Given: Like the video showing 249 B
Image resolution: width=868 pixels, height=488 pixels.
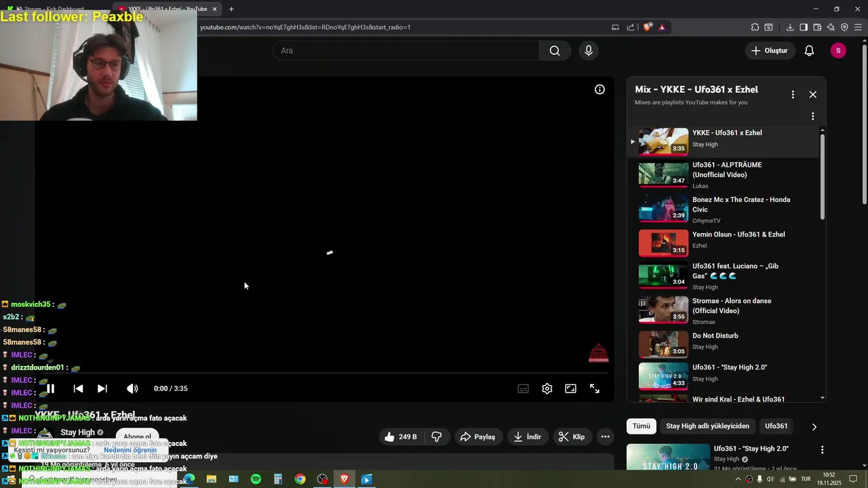Looking at the screenshot, I should coord(401,437).
